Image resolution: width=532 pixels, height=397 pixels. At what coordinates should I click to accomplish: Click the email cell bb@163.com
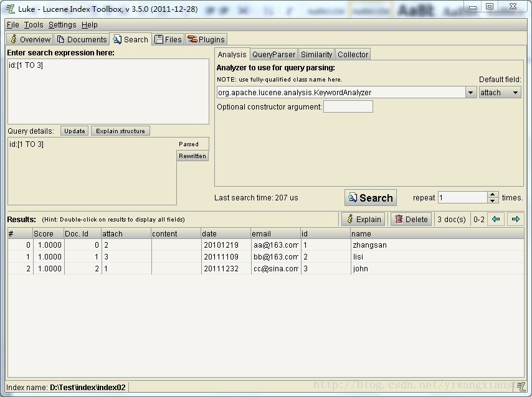click(275, 256)
